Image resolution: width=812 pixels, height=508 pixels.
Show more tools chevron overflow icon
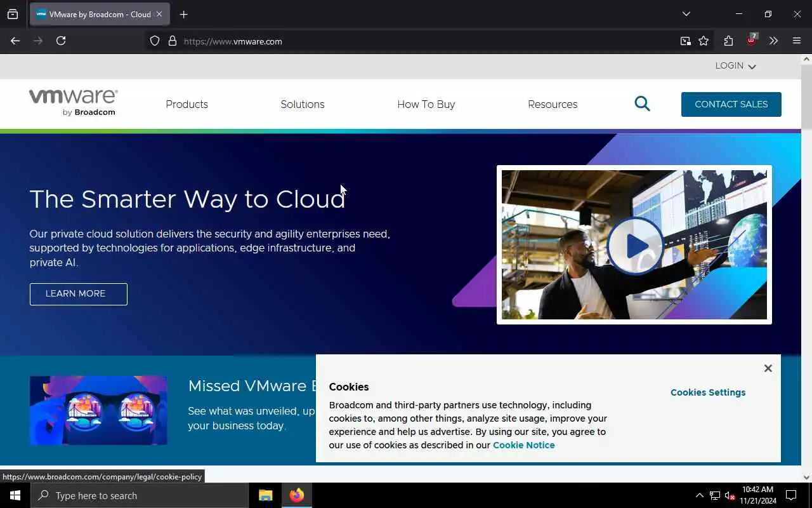[x=773, y=41]
